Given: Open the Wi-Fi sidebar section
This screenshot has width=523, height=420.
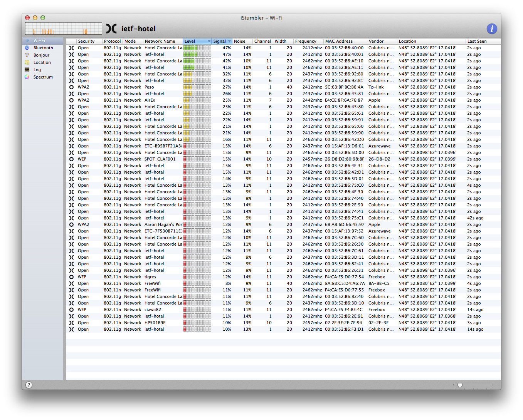Looking at the screenshot, I should tap(42, 40).
